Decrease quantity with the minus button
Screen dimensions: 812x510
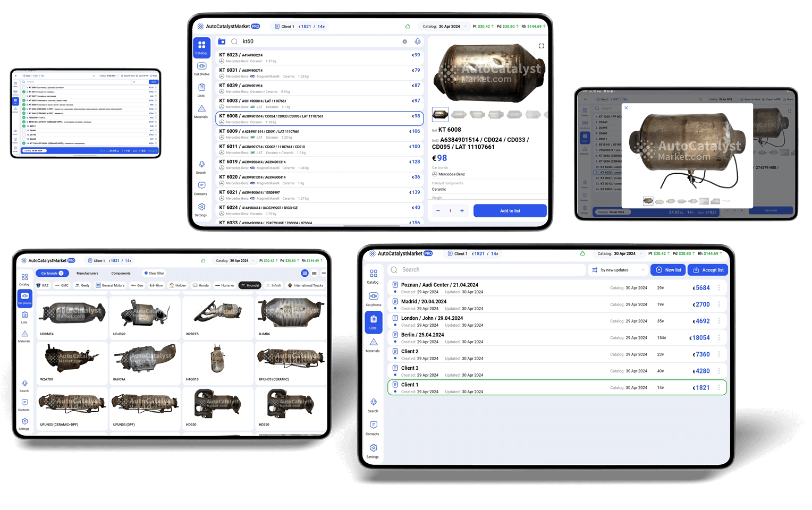pyautogui.click(x=438, y=211)
